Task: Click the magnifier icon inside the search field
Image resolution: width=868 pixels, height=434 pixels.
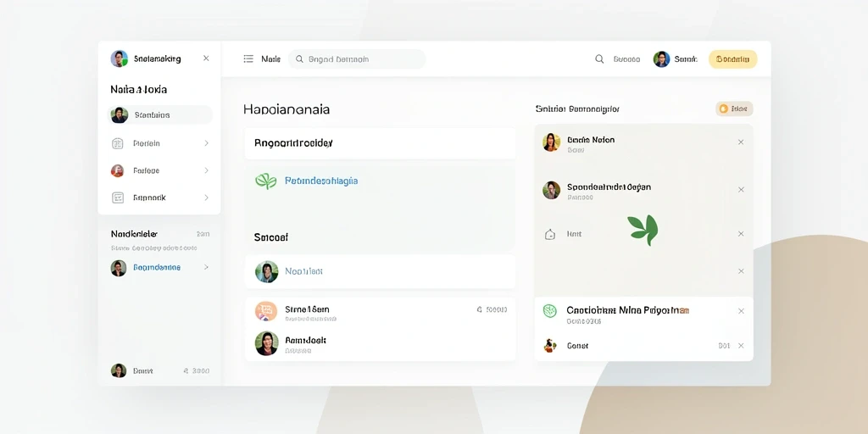Action: coord(299,58)
